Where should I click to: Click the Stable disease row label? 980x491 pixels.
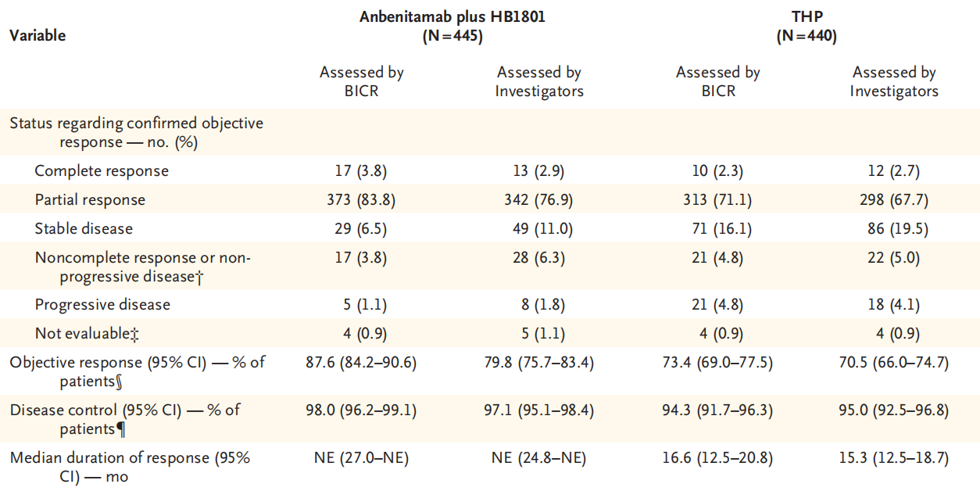click(84, 228)
